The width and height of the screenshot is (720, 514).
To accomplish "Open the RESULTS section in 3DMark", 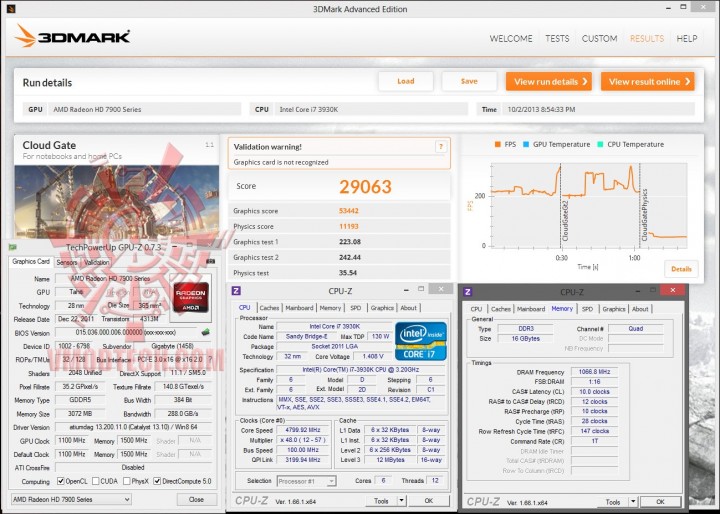I will click(x=647, y=39).
